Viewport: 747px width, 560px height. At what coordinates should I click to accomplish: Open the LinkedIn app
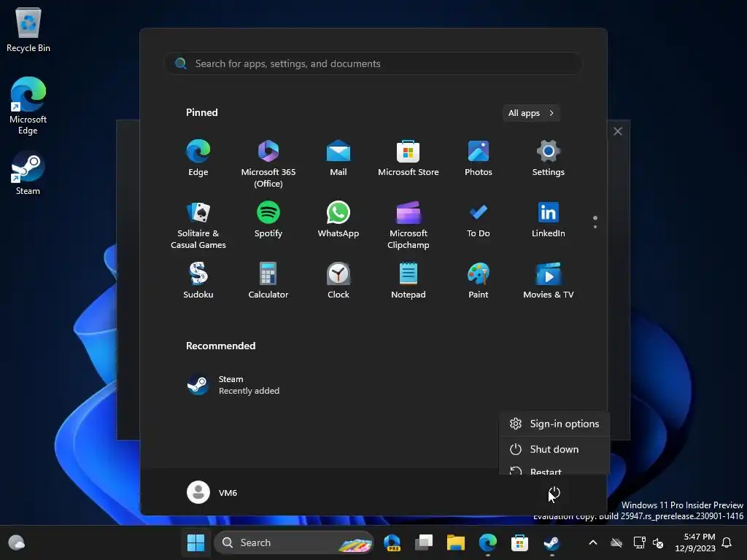(x=549, y=219)
